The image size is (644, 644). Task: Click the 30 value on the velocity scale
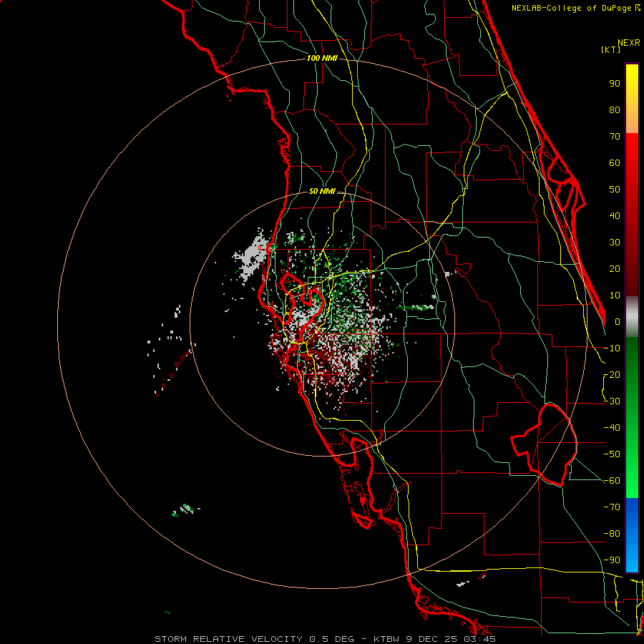click(x=615, y=243)
